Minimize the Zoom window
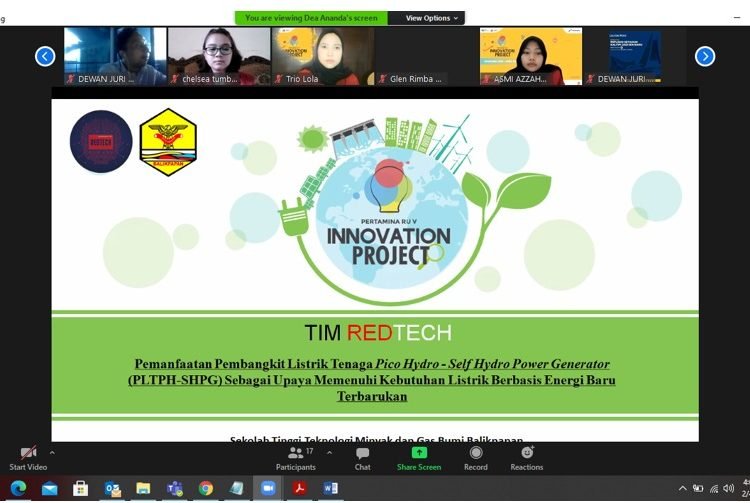The height and width of the screenshot is (503, 750). (x=737, y=18)
